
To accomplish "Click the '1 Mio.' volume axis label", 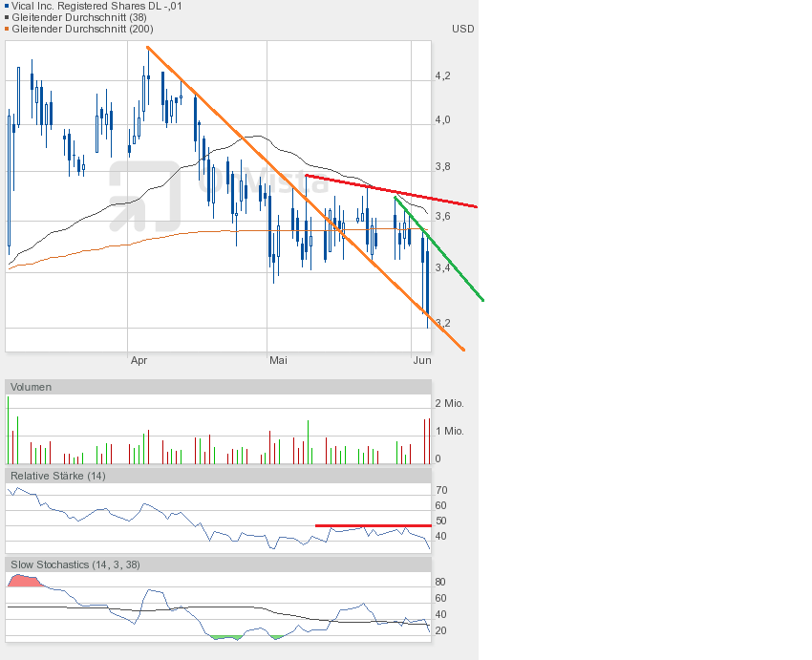I will [x=450, y=431].
